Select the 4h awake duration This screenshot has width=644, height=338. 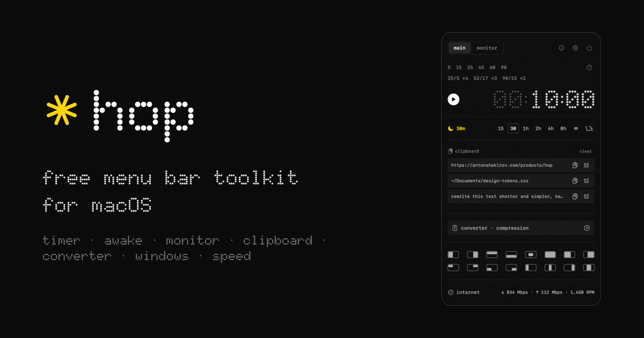tap(551, 128)
